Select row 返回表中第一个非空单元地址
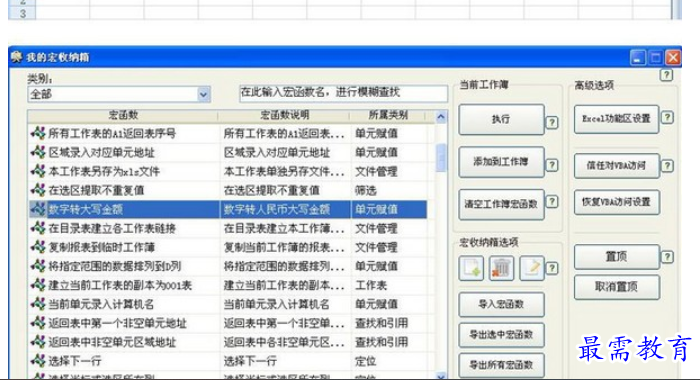 (x=227, y=323)
